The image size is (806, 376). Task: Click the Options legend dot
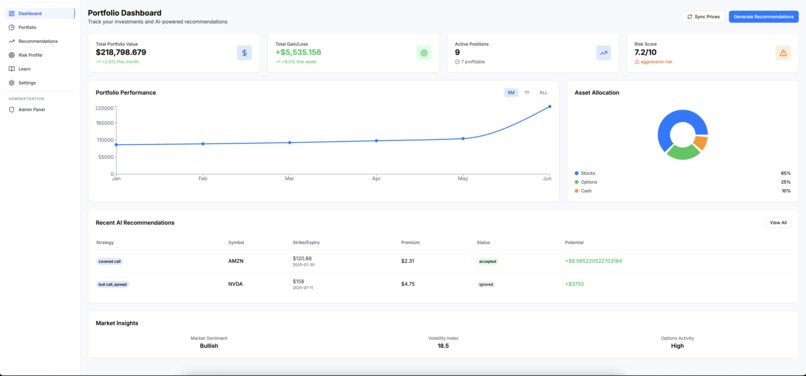point(577,182)
